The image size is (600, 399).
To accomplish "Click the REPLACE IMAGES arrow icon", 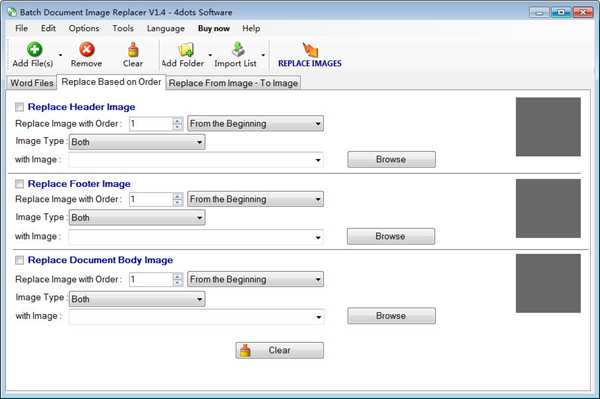I will pyautogui.click(x=310, y=50).
